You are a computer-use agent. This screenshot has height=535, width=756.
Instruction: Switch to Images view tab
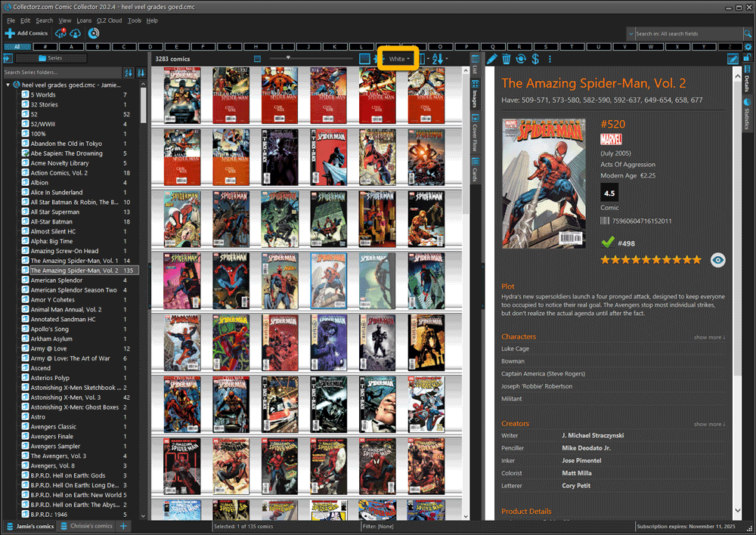tap(475, 94)
